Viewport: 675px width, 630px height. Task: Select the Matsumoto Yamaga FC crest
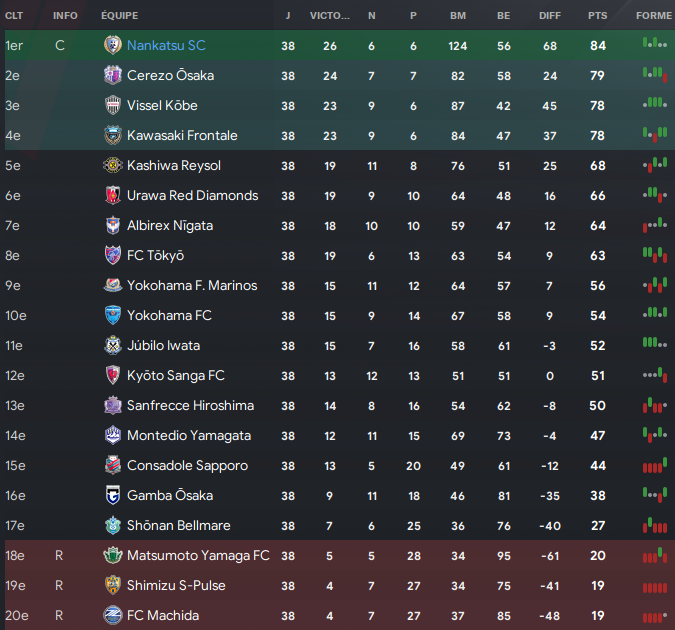[113, 556]
